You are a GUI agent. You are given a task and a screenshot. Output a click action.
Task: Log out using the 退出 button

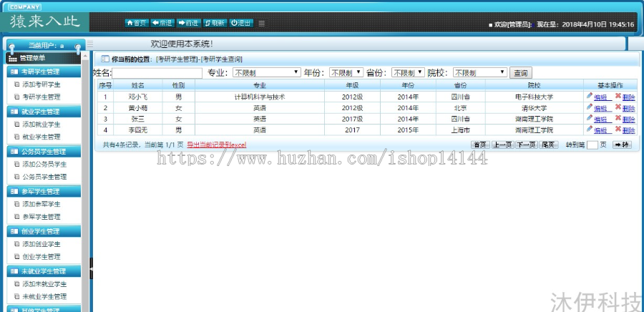pos(240,23)
